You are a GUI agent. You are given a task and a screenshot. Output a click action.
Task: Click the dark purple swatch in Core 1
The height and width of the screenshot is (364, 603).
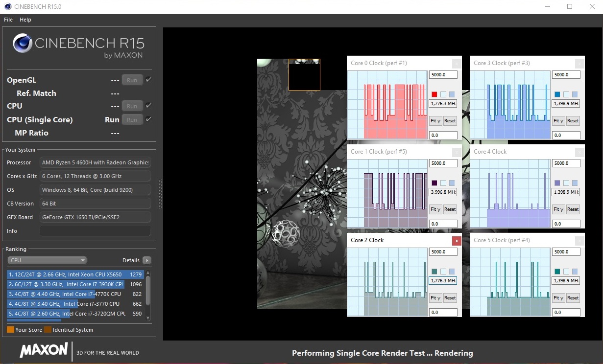tap(434, 183)
